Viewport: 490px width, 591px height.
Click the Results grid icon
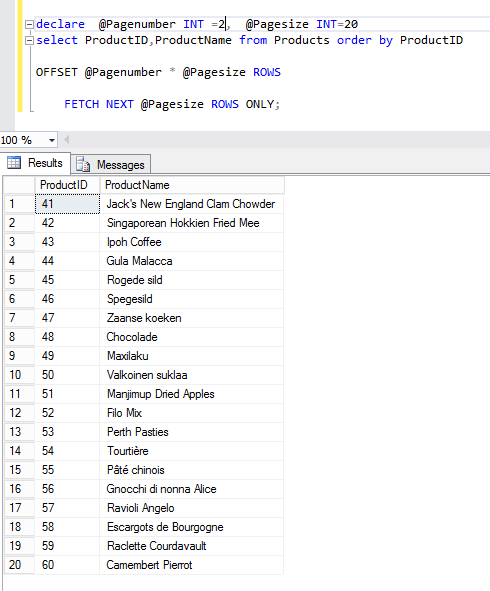coord(14,163)
